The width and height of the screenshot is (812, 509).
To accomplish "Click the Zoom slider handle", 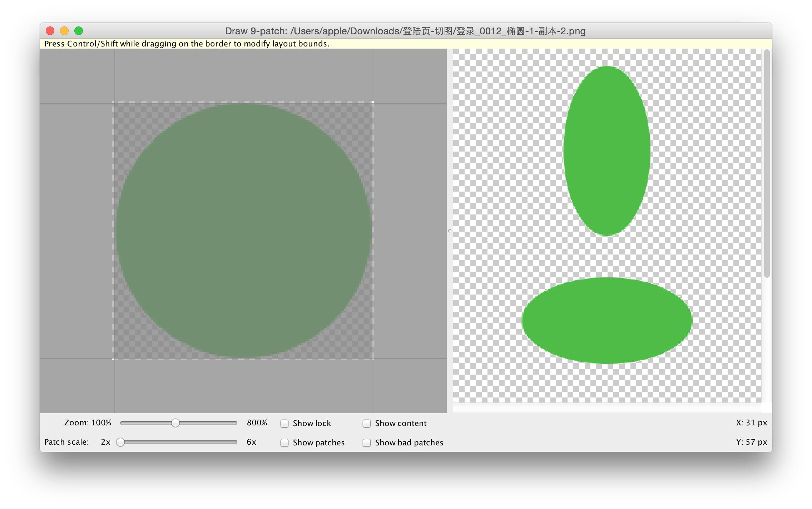I will tap(175, 423).
